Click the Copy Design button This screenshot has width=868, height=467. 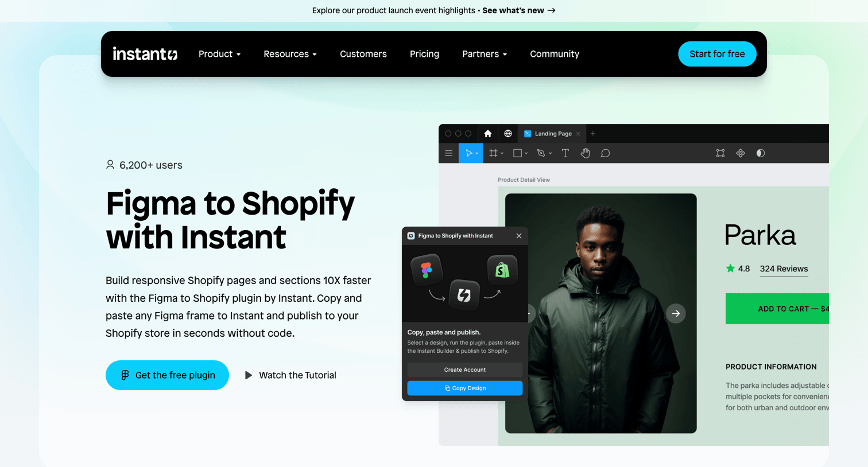pos(465,388)
